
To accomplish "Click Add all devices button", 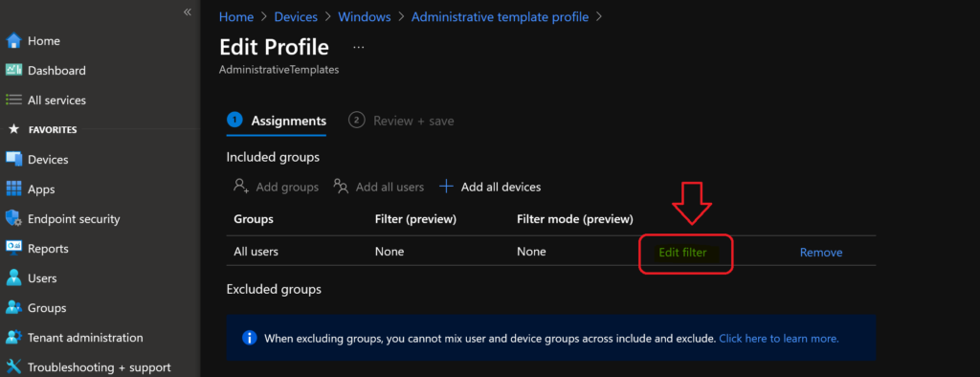I will (490, 187).
